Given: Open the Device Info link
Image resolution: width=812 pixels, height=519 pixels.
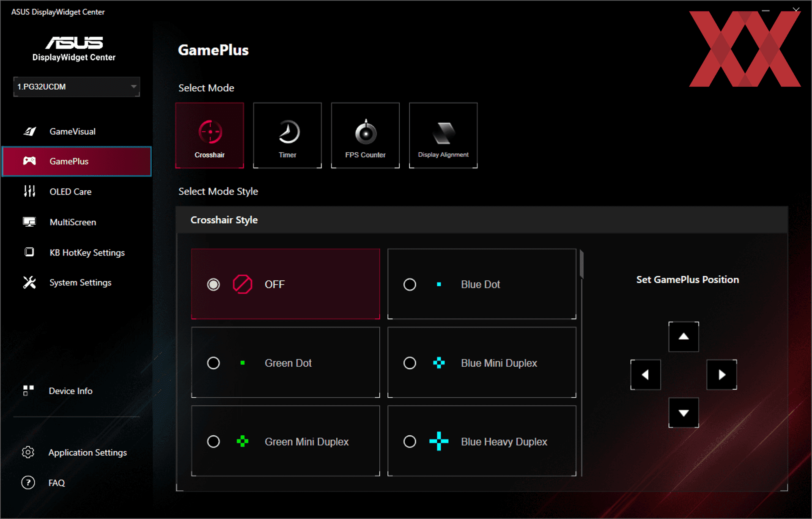Looking at the screenshot, I should (x=70, y=391).
